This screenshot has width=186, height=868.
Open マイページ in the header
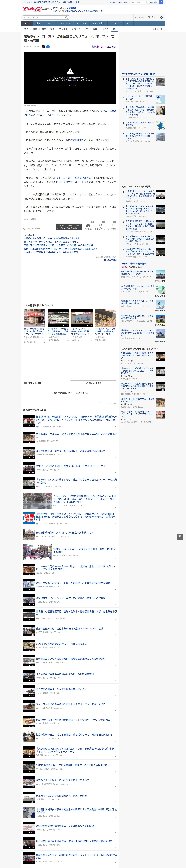coord(139,17)
